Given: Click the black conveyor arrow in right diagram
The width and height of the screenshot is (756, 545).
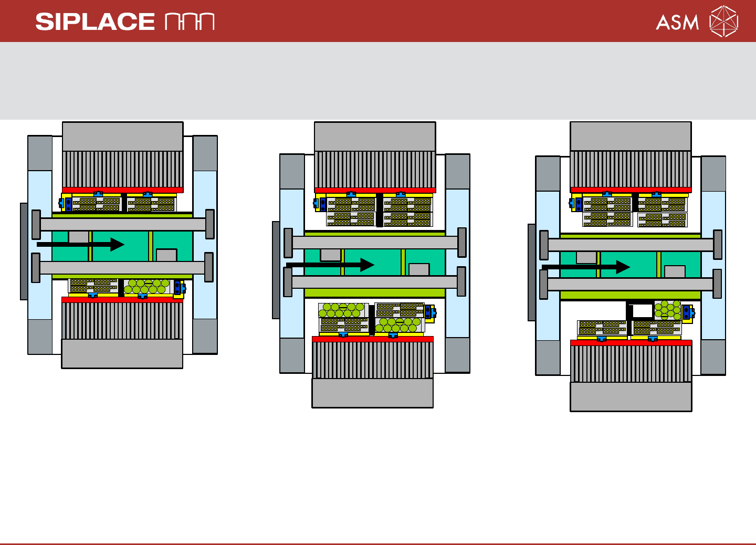Looking at the screenshot, I should pos(586,267).
